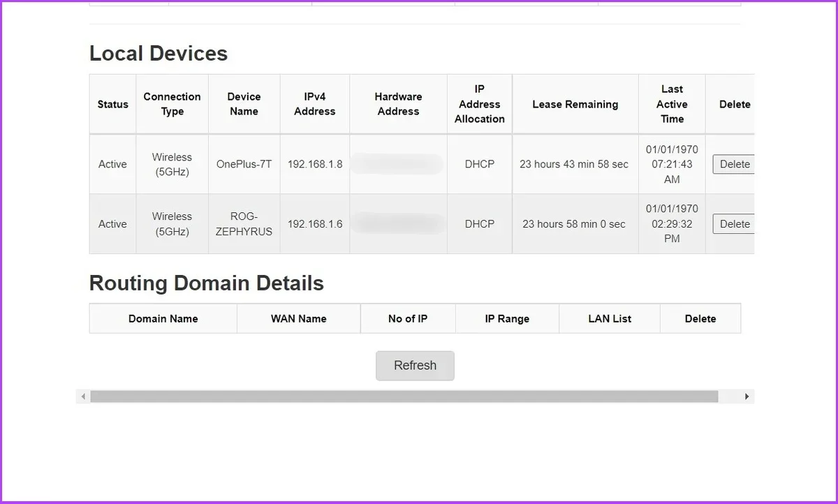The height and width of the screenshot is (504, 838).
Task: Click the Connection Type column header
Action: [x=172, y=104]
